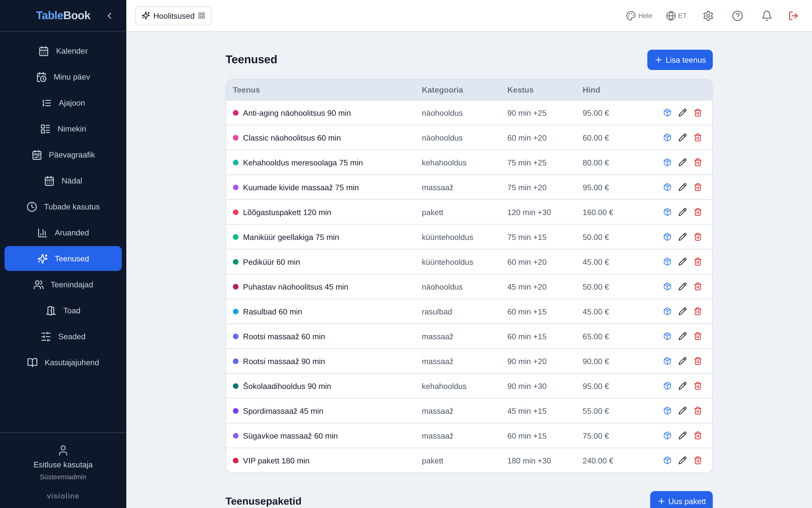This screenshot has width=812, height=508.
Task: Collapse the sidebar with the chevron arrow
Action: [109, 16]
